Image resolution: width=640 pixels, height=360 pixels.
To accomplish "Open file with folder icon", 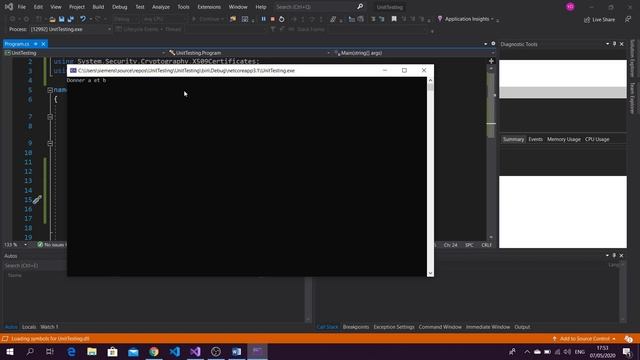I will pos(52,19).
